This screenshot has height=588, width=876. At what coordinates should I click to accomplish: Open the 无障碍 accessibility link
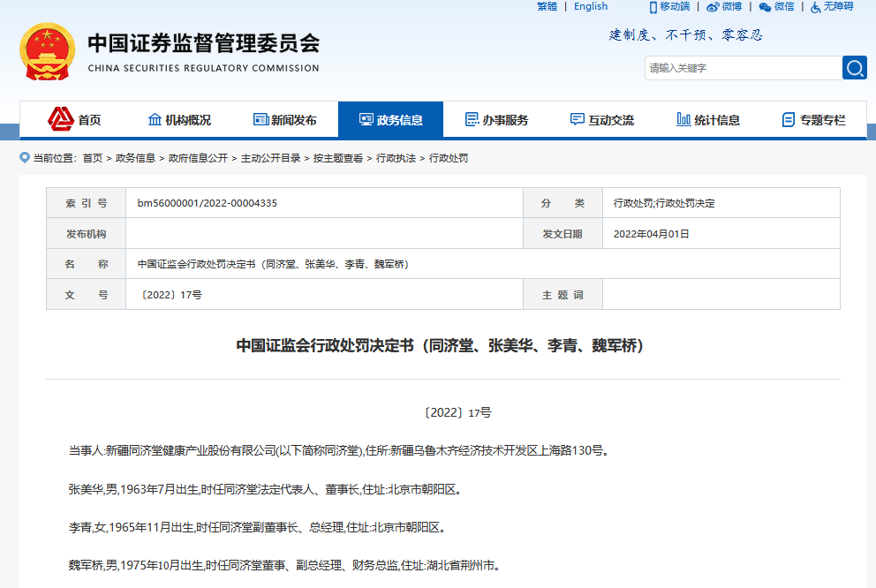839,7
